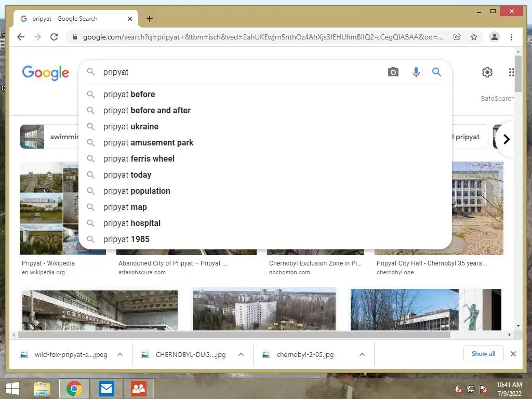
Task: Share this page from address bar
Action: [457, 37]
